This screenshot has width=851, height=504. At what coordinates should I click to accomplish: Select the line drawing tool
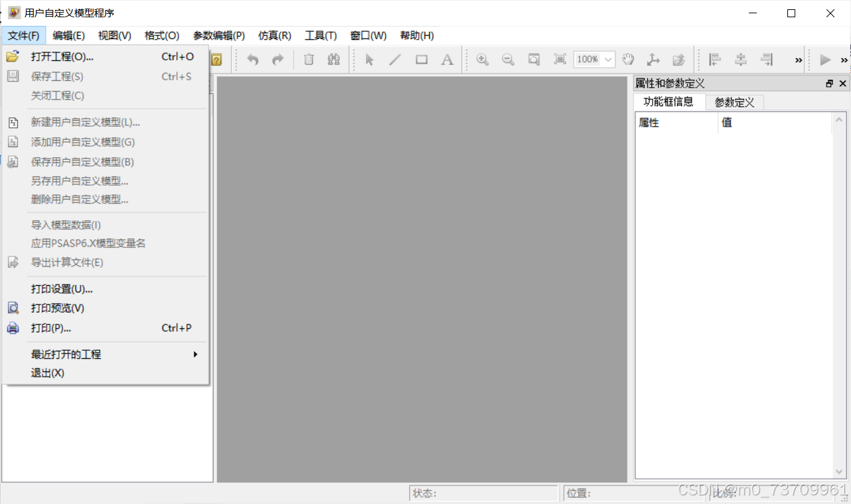click(395, 59)
